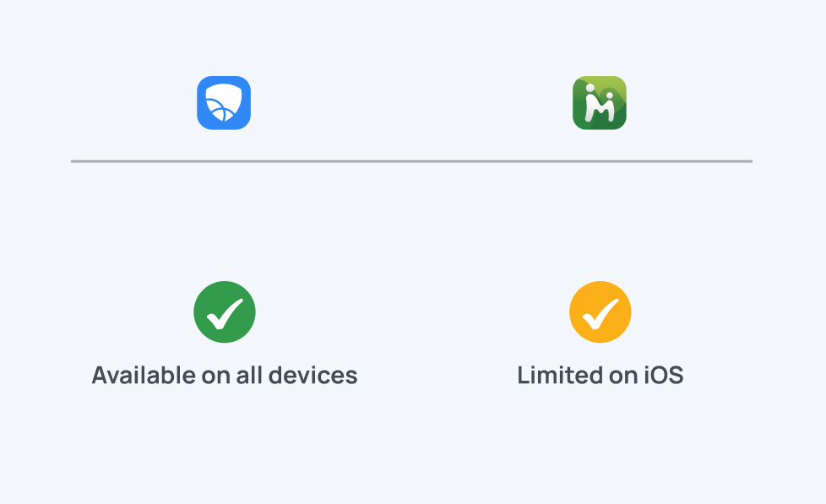Viewport: 826px width, 504px height.
Task: Click the blue shield app icon
Action: (224, 103)
